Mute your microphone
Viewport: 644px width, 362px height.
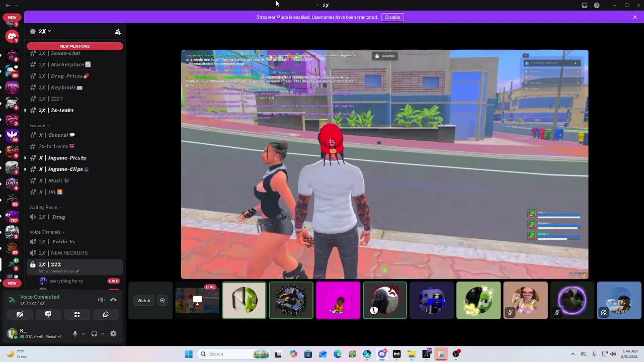[75, 333]
